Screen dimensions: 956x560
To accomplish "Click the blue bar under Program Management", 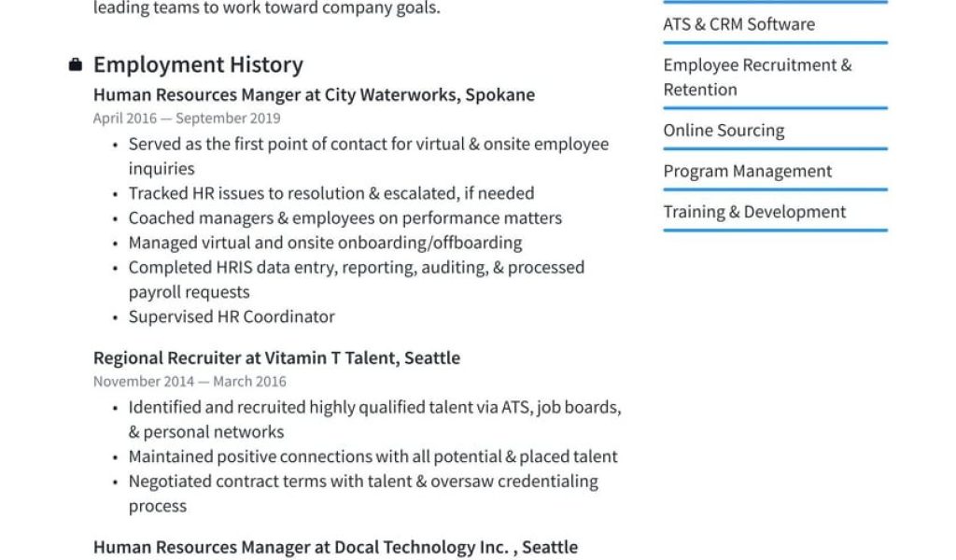I will [775, 189].
